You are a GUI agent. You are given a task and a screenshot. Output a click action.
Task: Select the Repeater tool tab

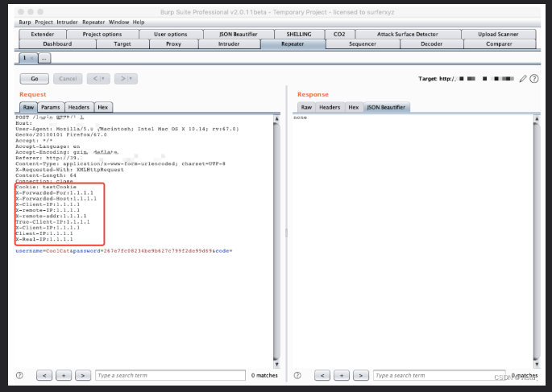pyautogui.click(x=293, y=44)
